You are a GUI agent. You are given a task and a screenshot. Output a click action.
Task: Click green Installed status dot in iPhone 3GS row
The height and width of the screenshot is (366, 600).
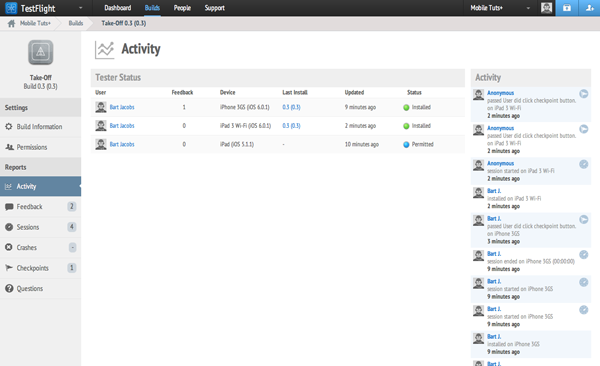coord(406,108)
